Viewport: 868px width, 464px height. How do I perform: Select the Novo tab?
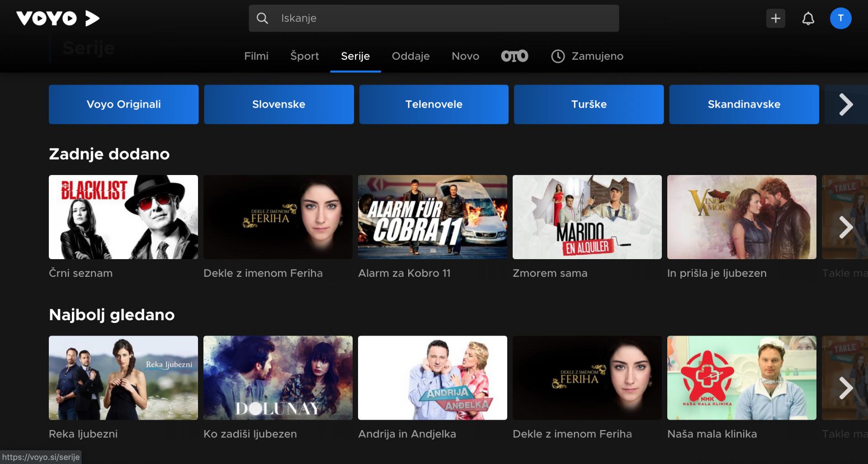[x=465, y=56]
